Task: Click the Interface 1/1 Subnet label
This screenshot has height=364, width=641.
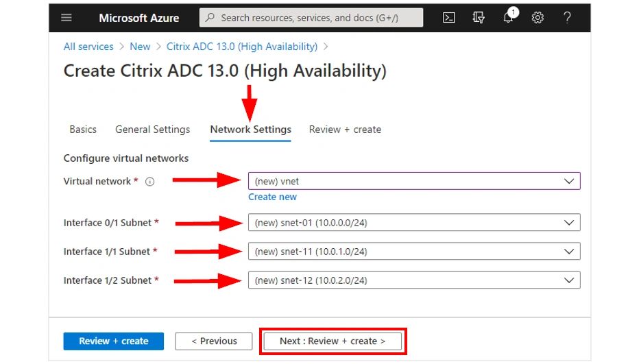Action: click(107, 252)
